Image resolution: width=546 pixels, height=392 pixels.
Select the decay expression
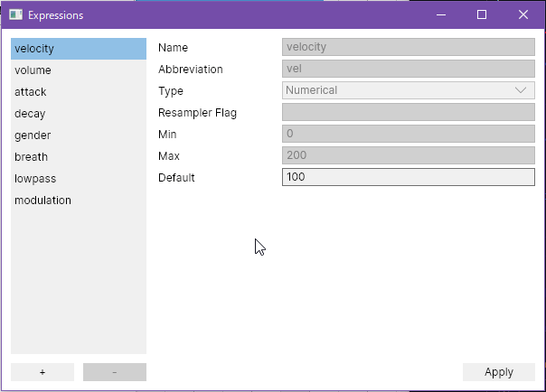click(x=79, y=114)
